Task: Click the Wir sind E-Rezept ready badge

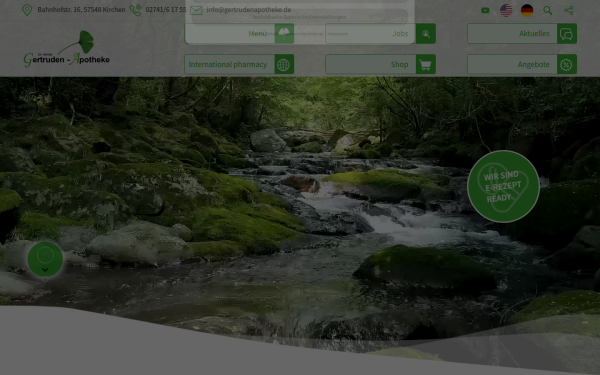Action: point(503,186)
